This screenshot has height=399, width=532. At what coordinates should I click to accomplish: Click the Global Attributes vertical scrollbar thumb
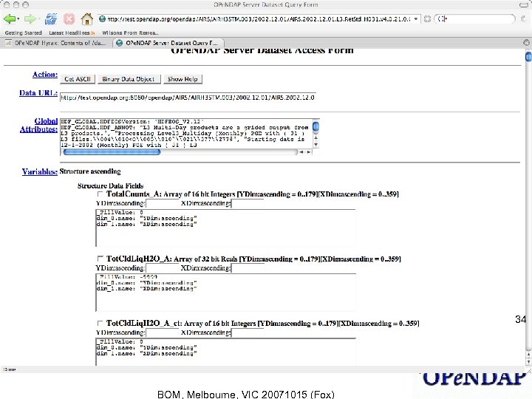tap(316, 126)
